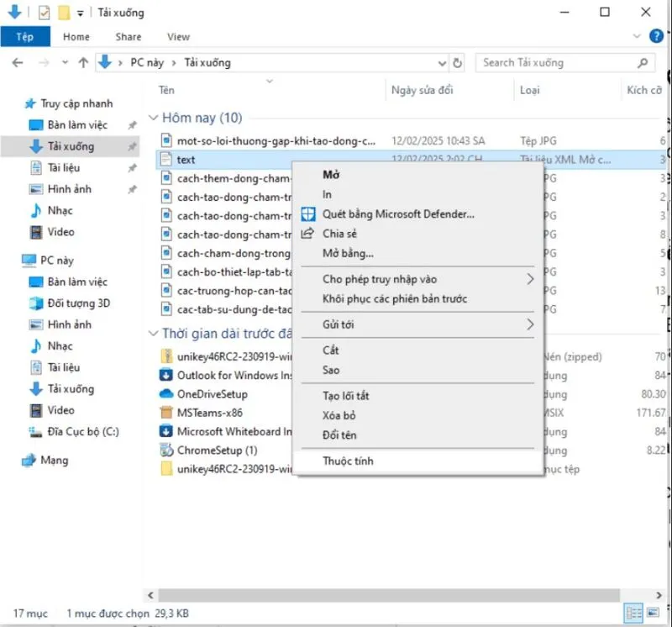
Task: Expand the ribbon chevron near Help
Action: point(637,36)
